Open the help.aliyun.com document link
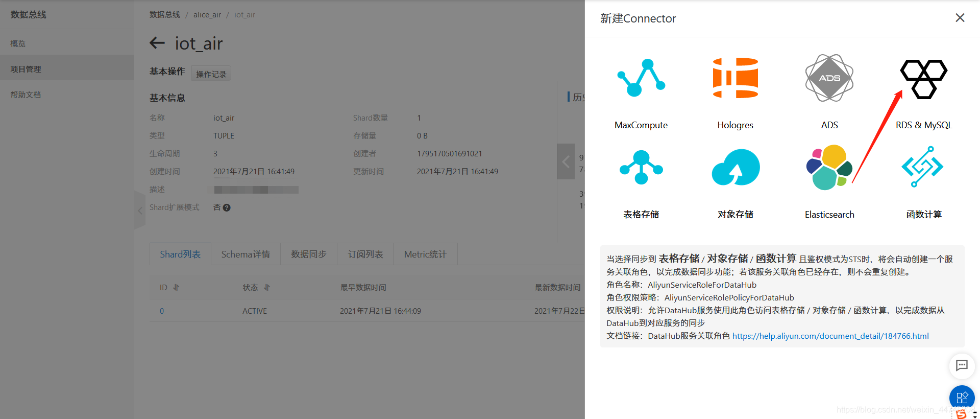This screenshot has width=980, height=419. point(830,336)
